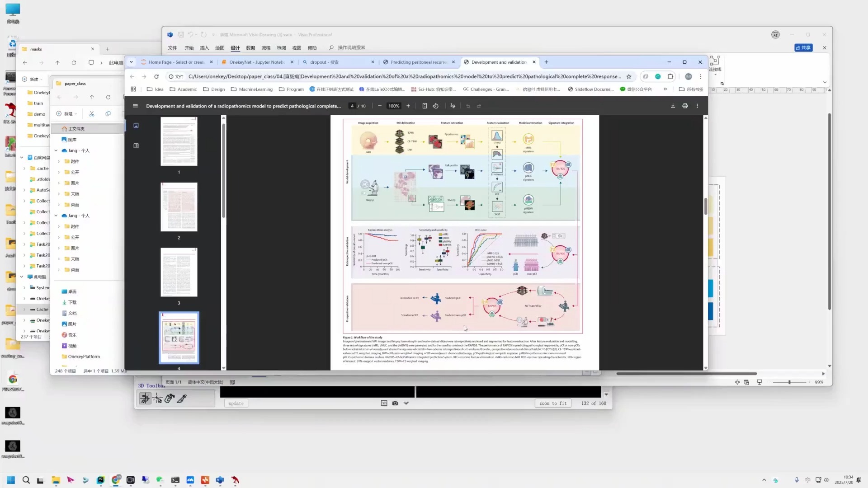Click the fit to page icon in the PDF toolbar

(425, 106)
